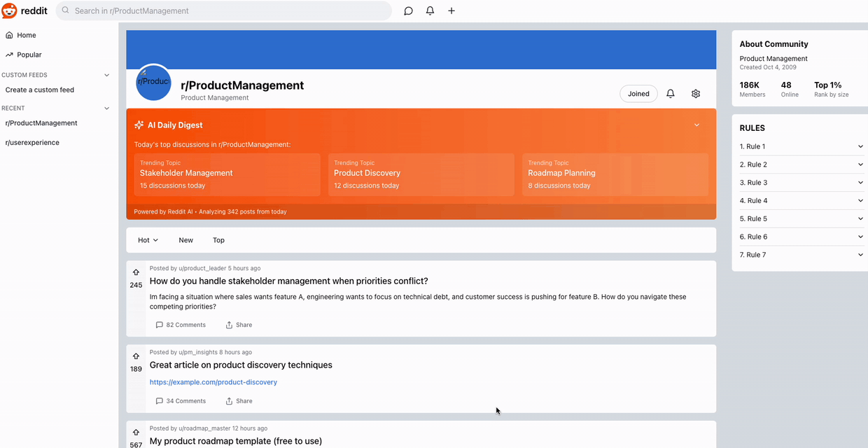Upvote the product discovery article post
868x448 pixels.
tap(136, 356)
